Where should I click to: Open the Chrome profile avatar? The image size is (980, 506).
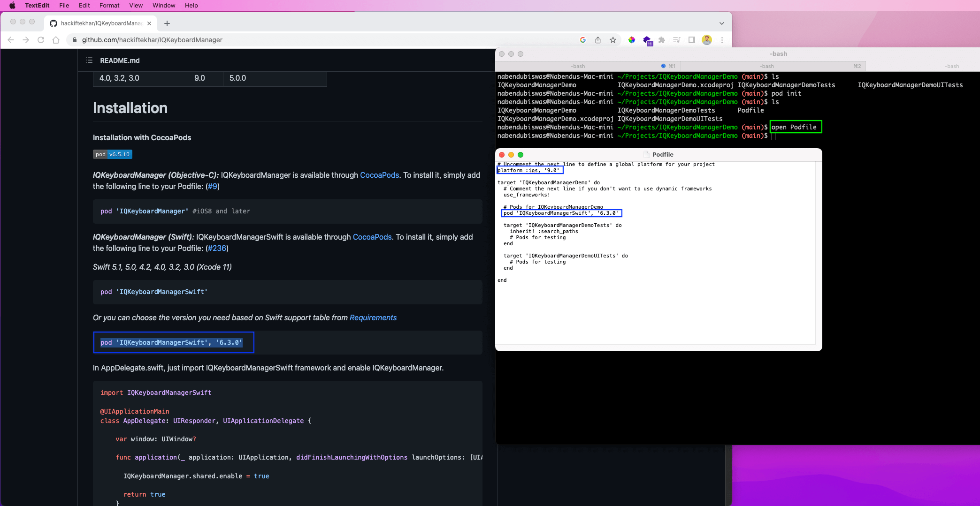pyautogui.click(x=707, y=40)
